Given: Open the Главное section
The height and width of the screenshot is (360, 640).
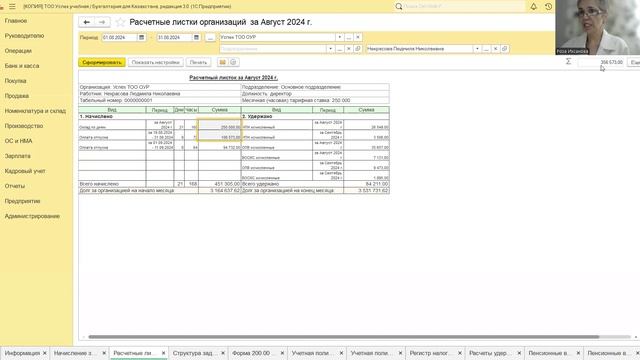Looking at the screenshot, I should [16, 20].
